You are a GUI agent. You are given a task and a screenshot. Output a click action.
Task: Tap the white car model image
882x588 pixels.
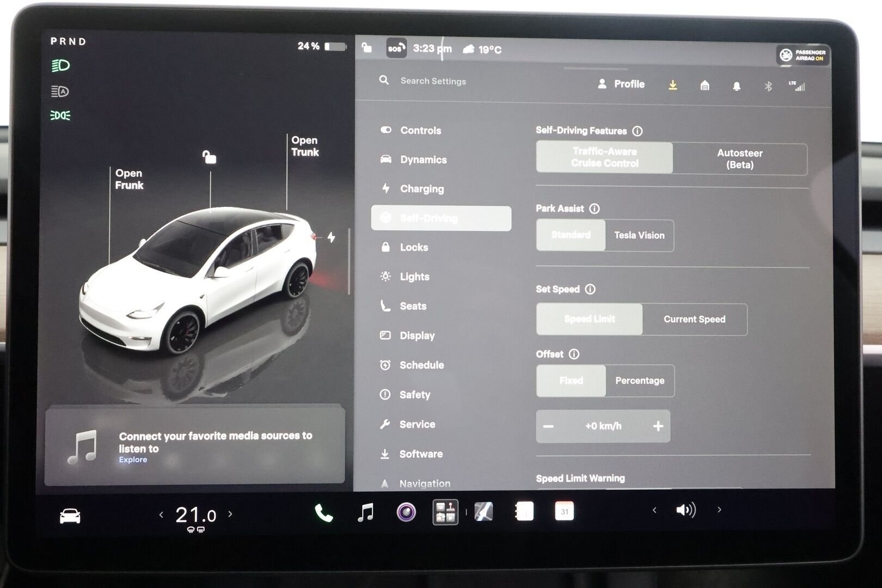[x=198, y=279]
